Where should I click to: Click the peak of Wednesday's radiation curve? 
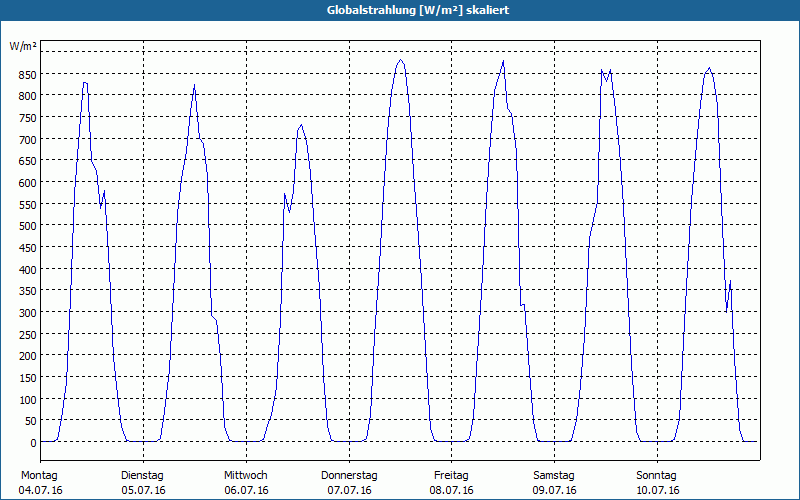coord(301,126)
